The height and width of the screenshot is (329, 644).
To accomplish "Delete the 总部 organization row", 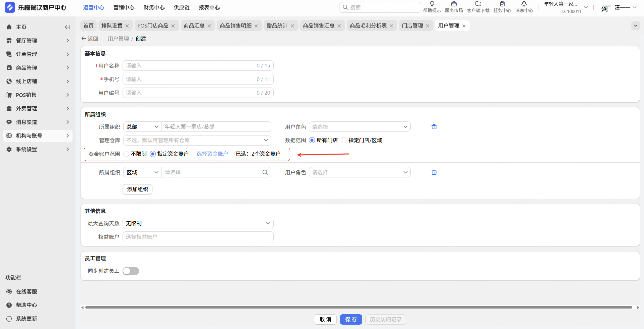I will coord(434,127).
